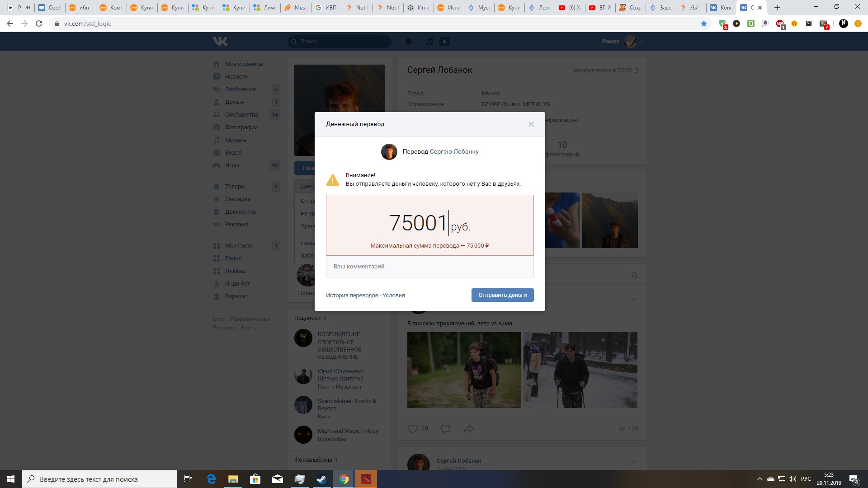The width and height of the screenshot is (868, 488).
Task: Expand the Ещё footer dropdown
Action: tap(249, 328)
